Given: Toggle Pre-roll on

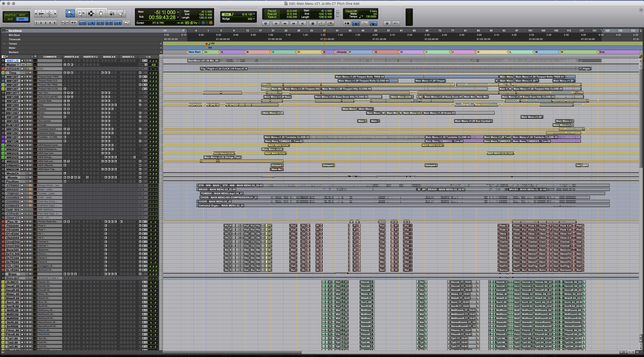Looking at the screenshot, I should click(272, 11).
